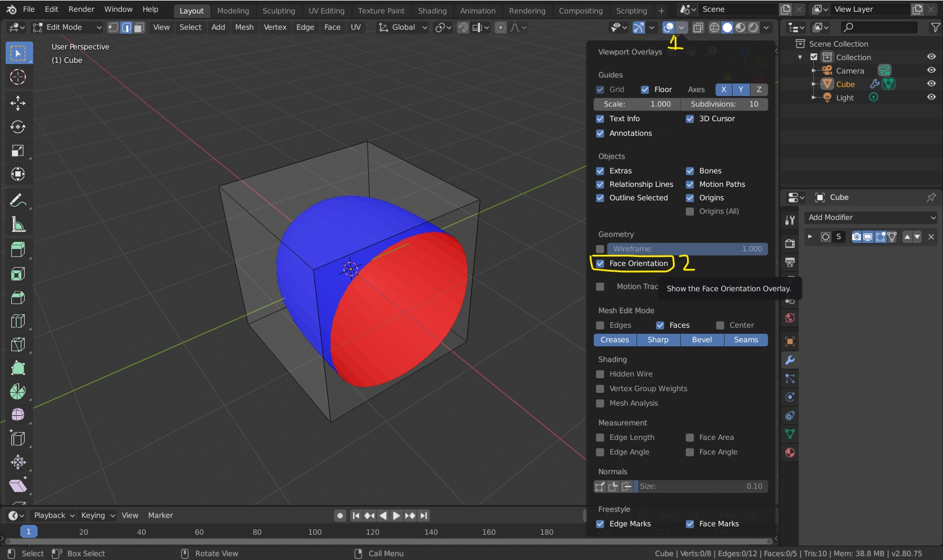Open the Keying dropdown

pos(98,516)
